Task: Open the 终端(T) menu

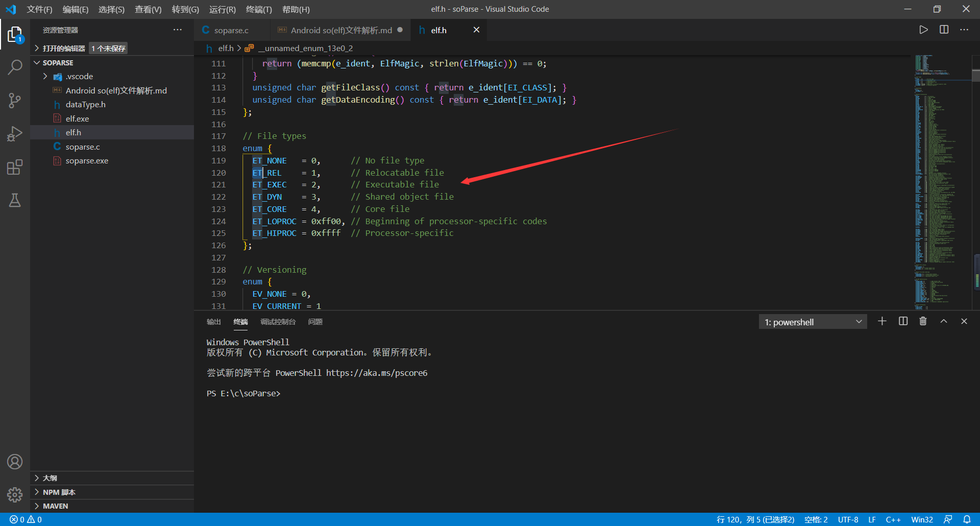Action: click(259, 9)
